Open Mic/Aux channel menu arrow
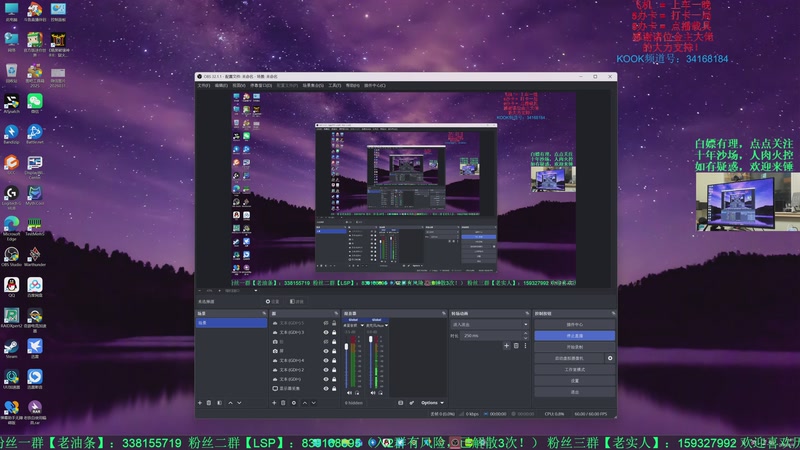The image size is (800, 450). (387, 326)
